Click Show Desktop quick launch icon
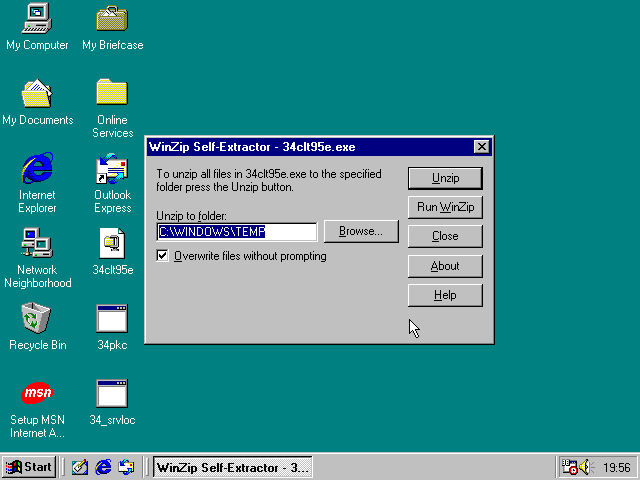Image resolution: width=640 pixels, height=480 pixels. click(x=80, y=467)
